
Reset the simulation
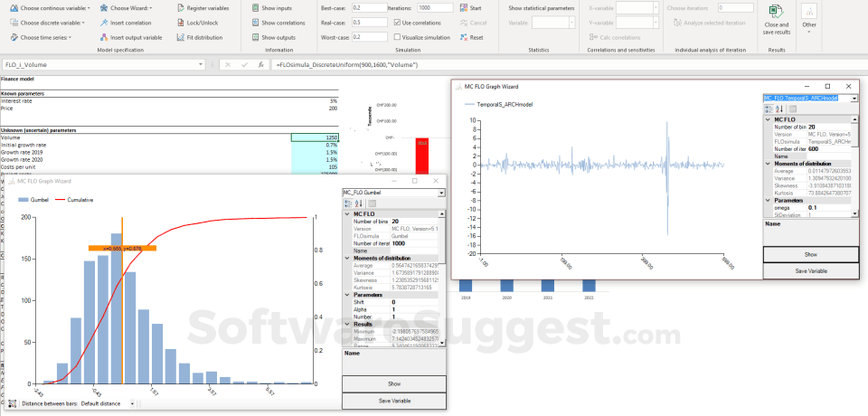(471, 37)
